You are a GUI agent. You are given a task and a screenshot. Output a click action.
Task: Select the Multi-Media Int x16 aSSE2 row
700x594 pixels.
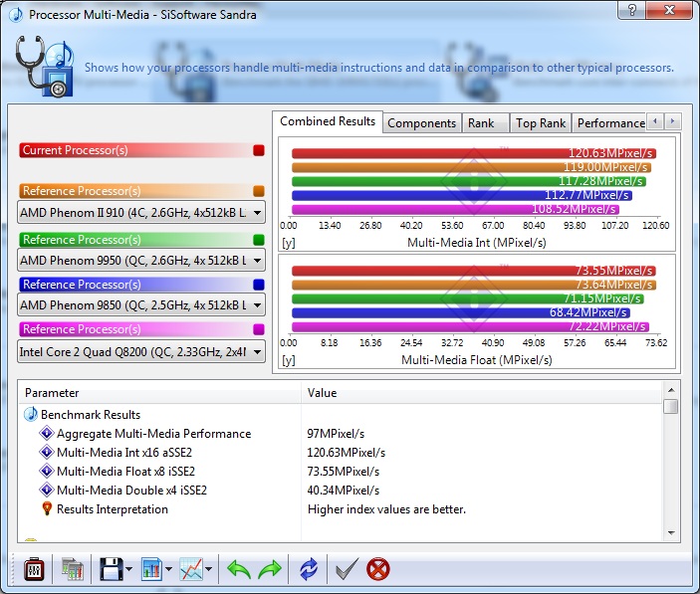tap(124, 452)
